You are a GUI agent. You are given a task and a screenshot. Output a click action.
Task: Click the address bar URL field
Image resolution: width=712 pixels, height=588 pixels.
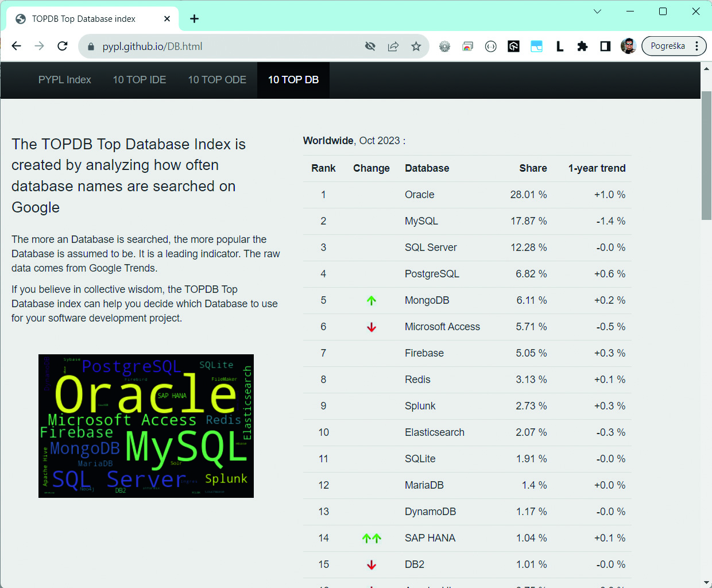tap(230, 47)
